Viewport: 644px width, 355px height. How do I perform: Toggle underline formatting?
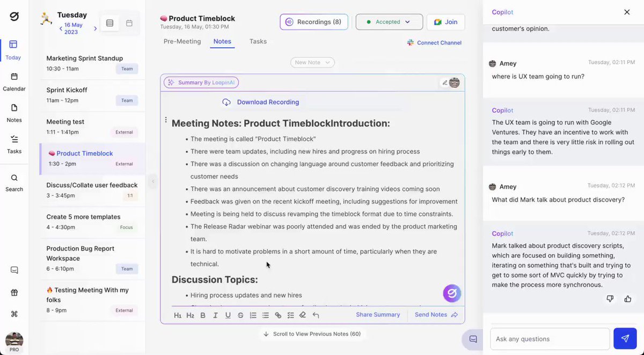click(x=228, y=315)
